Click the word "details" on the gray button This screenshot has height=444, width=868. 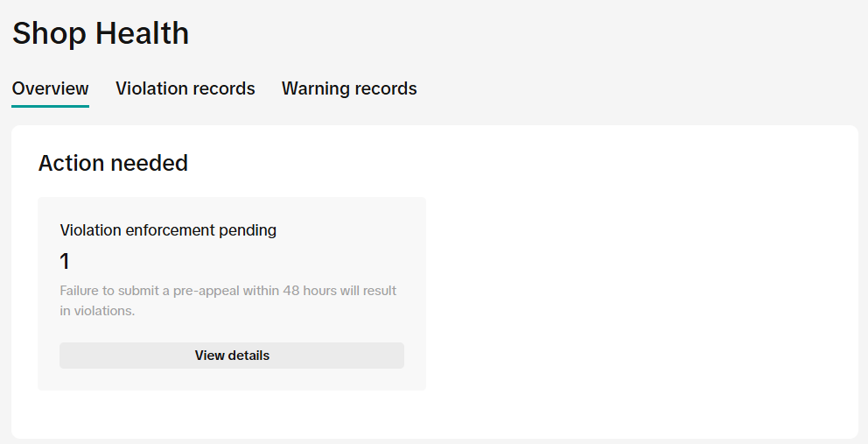(x=249, y=356)
